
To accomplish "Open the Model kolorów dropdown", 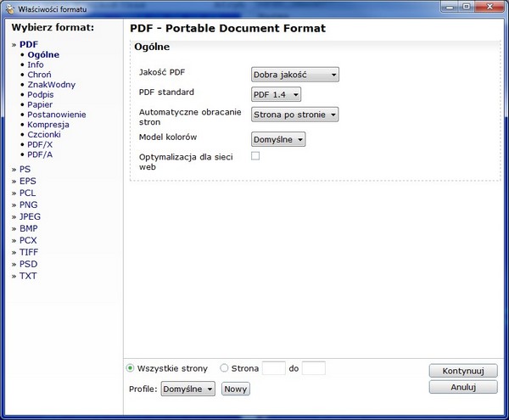I will click(x=278, y=139).
